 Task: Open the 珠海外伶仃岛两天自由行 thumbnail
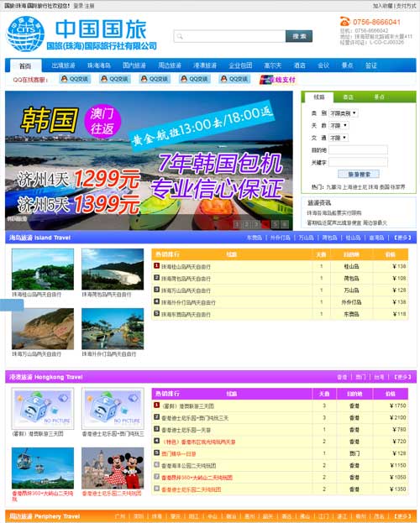coord(113,329)
